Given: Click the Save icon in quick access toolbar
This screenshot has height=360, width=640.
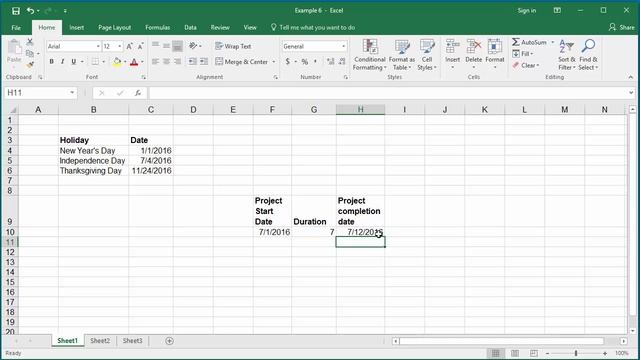Looking at the screenshot, I should pyautogui.click(x=16, y=11).
